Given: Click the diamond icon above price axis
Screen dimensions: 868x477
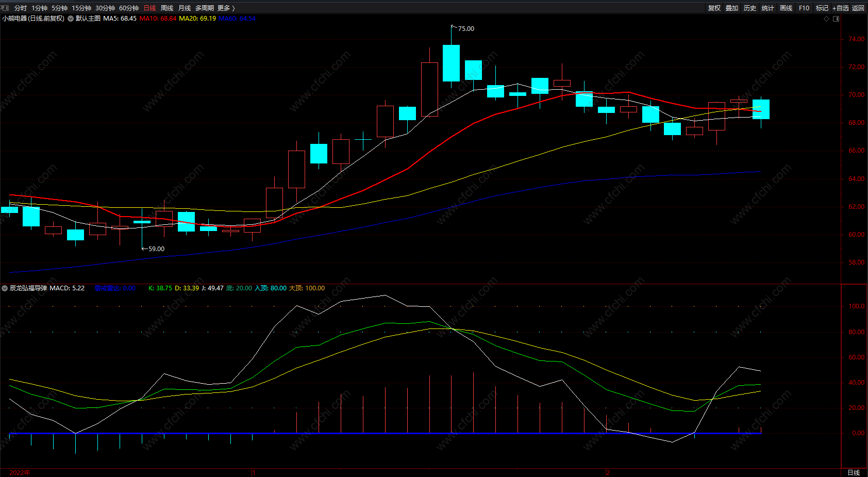Looking at the screenshot, I should click(827, 19).
